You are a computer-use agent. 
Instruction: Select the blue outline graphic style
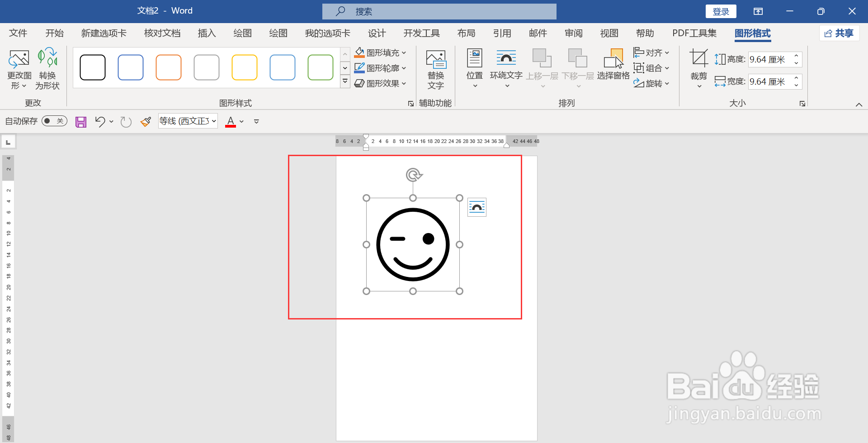point(131,67)
